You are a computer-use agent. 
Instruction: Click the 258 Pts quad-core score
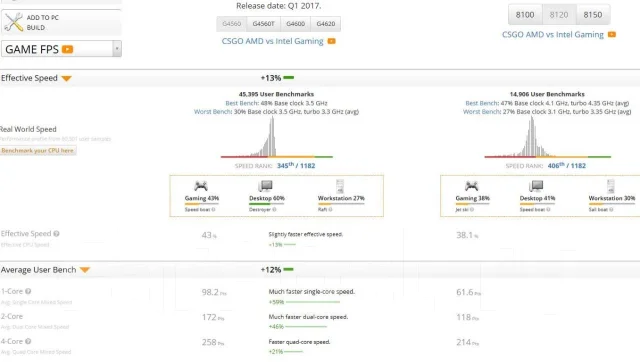click(213, 342)
